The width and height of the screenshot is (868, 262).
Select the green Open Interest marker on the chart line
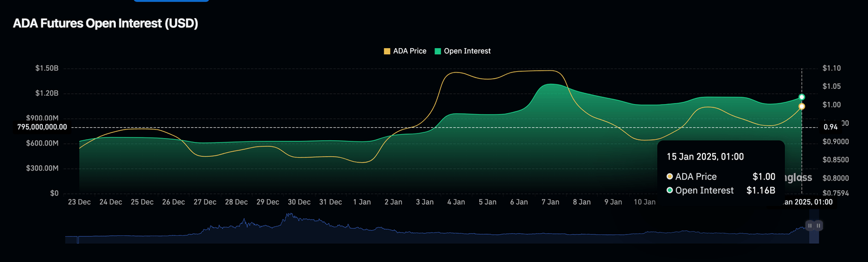pos(801,97)
